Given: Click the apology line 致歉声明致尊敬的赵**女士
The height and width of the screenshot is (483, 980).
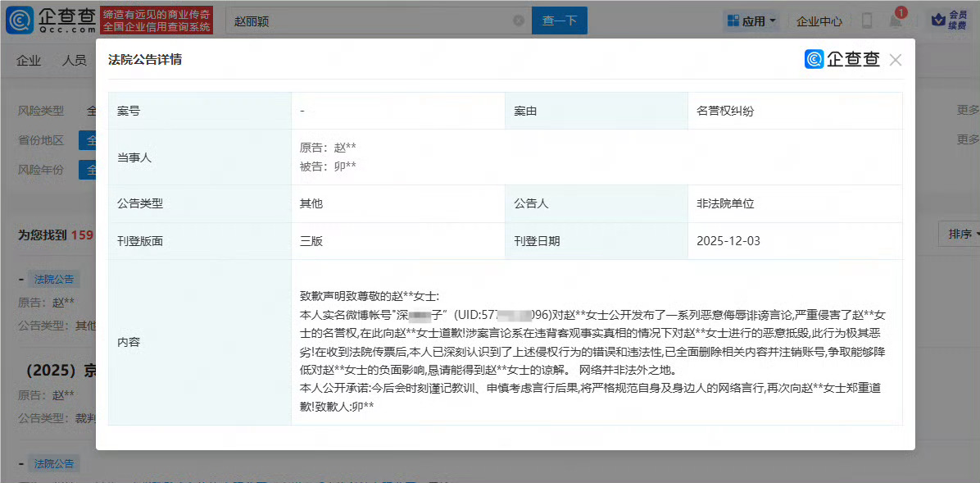Looking at the screenshot, I should (x=370, y=294).
